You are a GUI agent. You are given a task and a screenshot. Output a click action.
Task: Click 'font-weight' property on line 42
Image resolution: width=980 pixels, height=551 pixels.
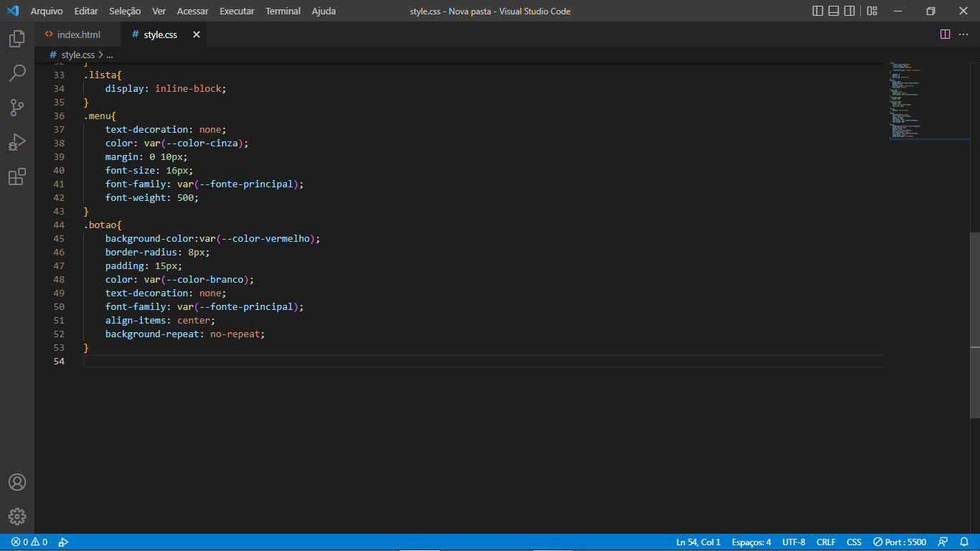click(x=136, y=197)
